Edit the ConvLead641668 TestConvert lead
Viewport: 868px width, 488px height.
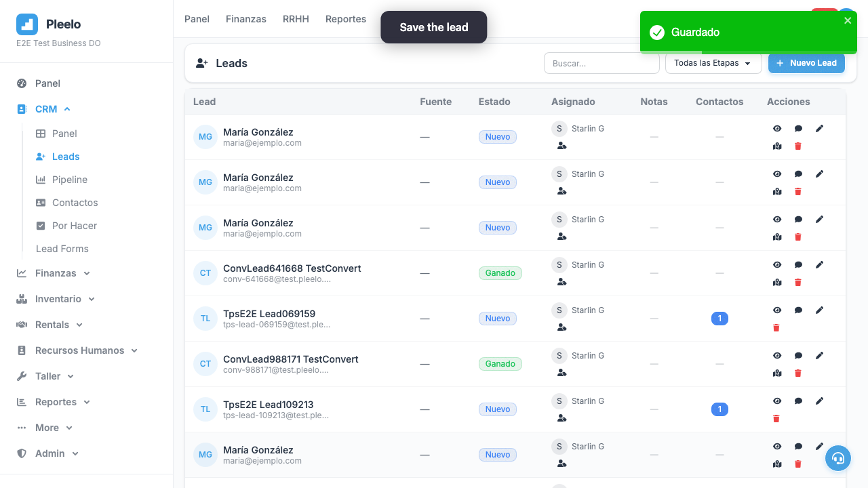point(819,264)
